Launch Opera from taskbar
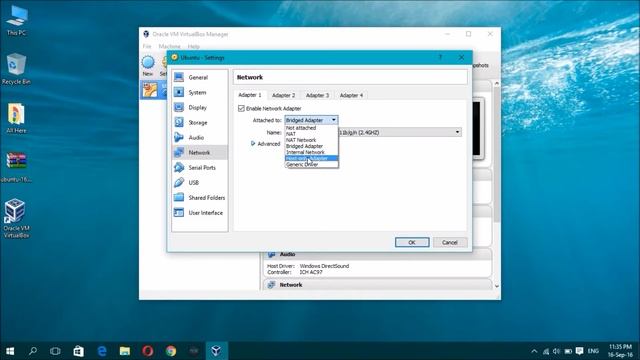 pos(148,351)
